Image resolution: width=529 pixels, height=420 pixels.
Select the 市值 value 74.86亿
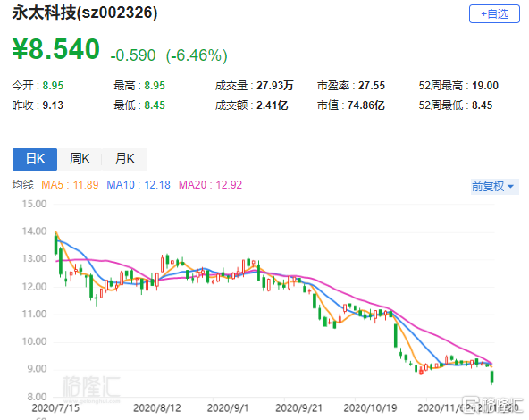[x=366, y=105]
